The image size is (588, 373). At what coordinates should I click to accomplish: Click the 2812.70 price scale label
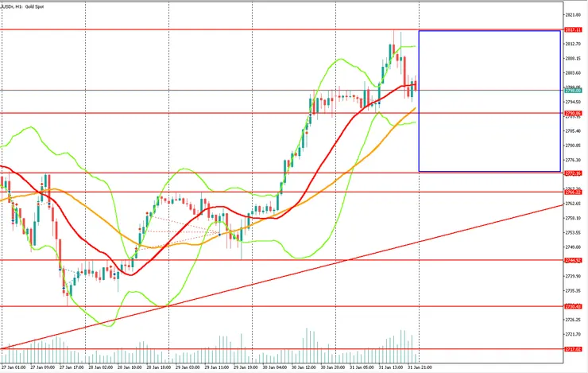[573, 44]
